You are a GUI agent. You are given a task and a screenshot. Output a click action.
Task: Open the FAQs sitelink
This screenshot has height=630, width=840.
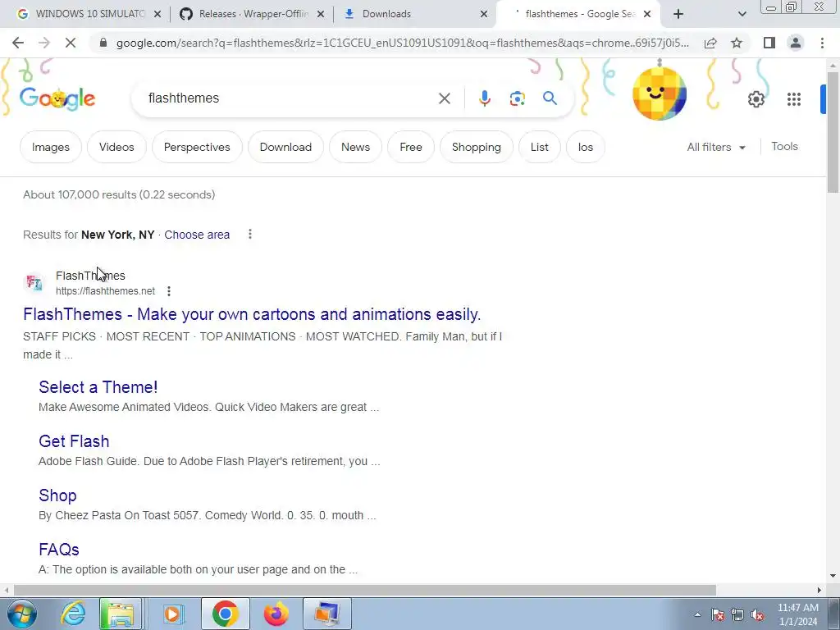click(59, 549)
